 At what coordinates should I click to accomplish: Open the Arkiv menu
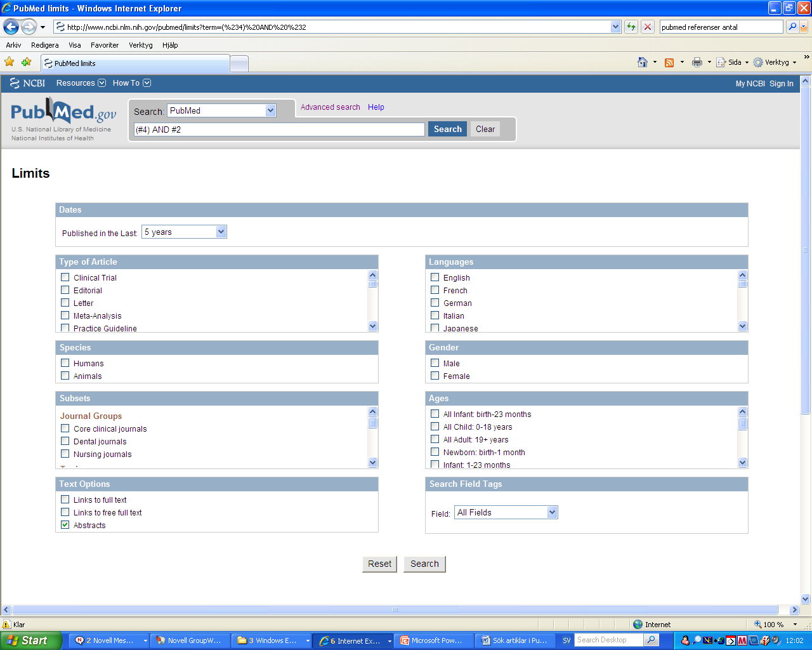coord(13,45)
